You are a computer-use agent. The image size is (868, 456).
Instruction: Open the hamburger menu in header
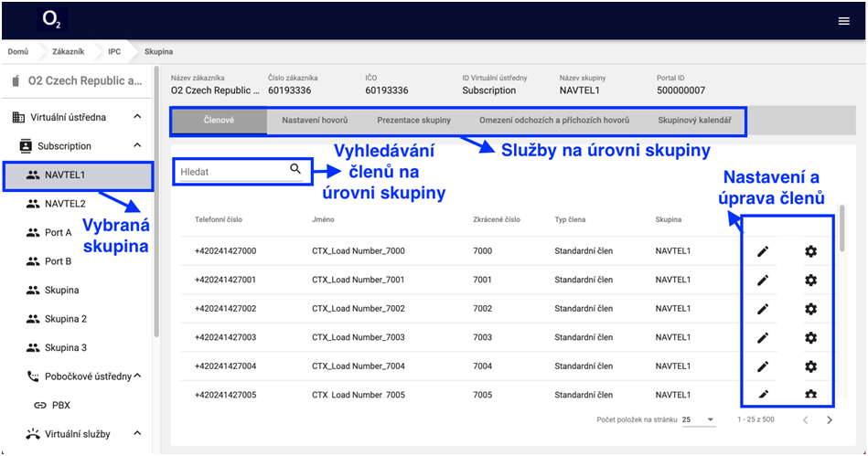[x=843, y=21]
